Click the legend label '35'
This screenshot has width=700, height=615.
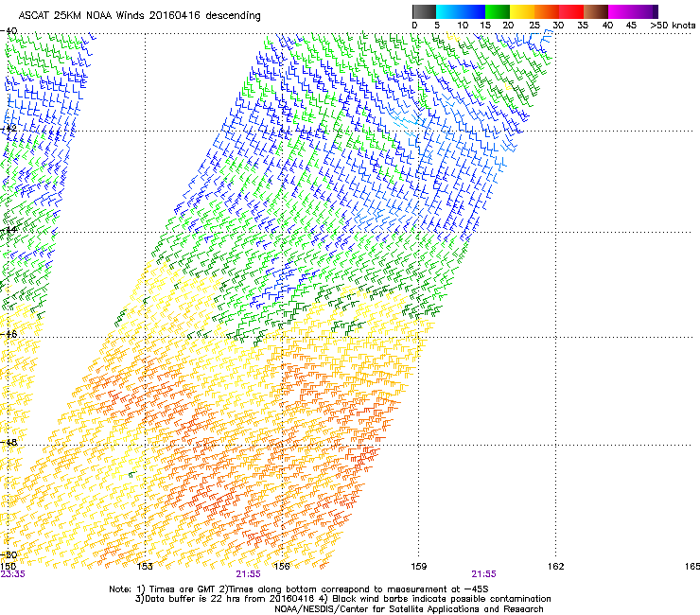tap(583, 26)
